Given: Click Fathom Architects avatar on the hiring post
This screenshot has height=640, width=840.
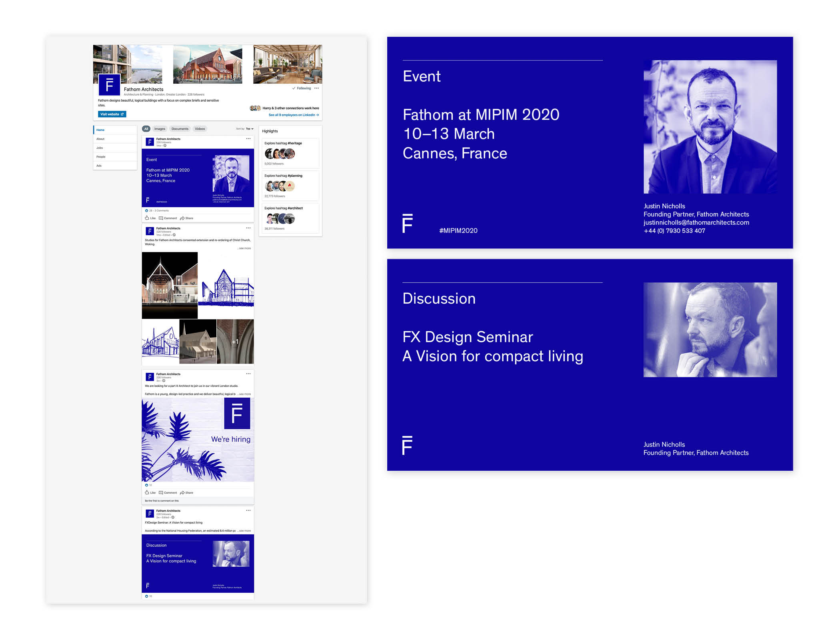Looking at the screenshot, I should coord(150,377).
